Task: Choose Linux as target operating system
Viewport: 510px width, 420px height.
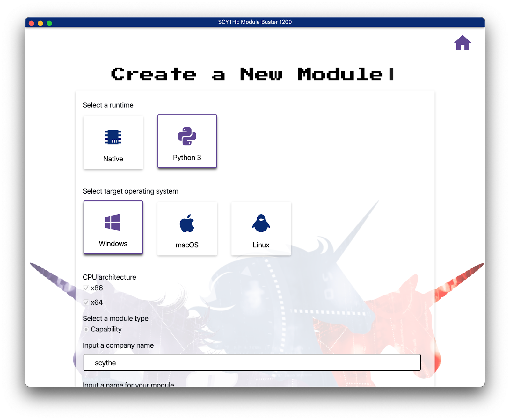Action: 261,228
